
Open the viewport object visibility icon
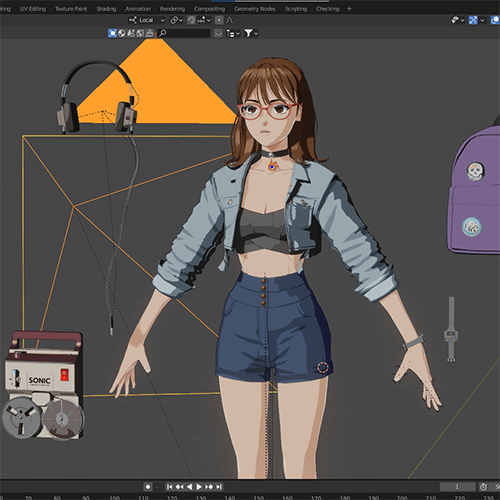click(x=455, y=20)
